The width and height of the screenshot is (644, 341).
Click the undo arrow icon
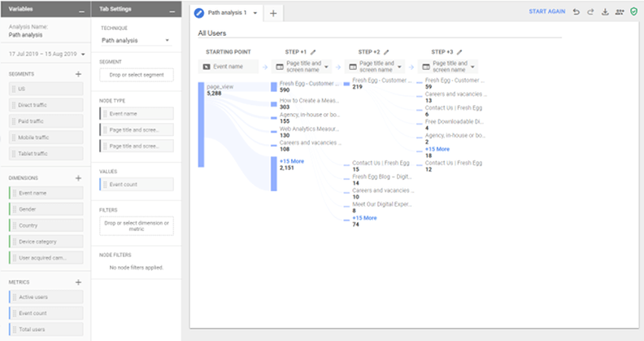tap(577, 12)
